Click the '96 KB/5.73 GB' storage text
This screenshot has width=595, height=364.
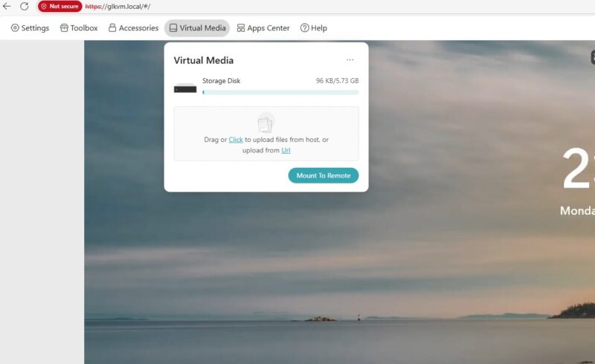coord(337,81)
